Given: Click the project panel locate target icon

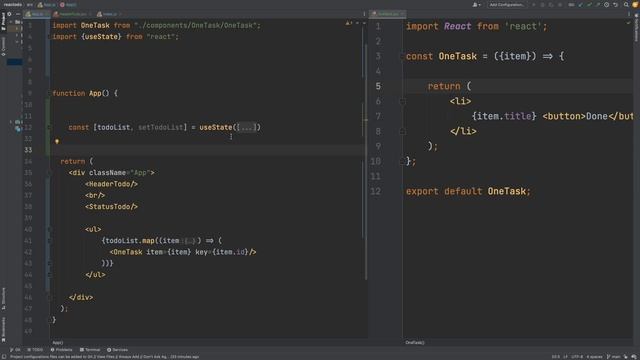Looking at the screenshot, I should point(9,14).
